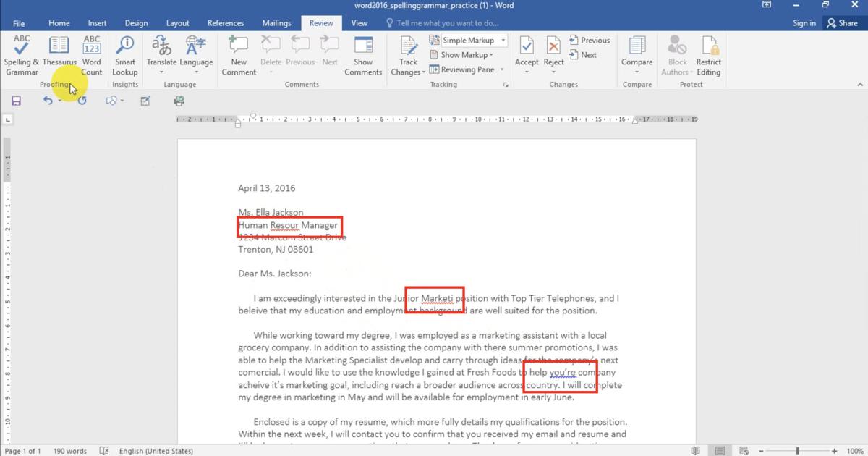
Task: Click the Share button
Action: 843,23
